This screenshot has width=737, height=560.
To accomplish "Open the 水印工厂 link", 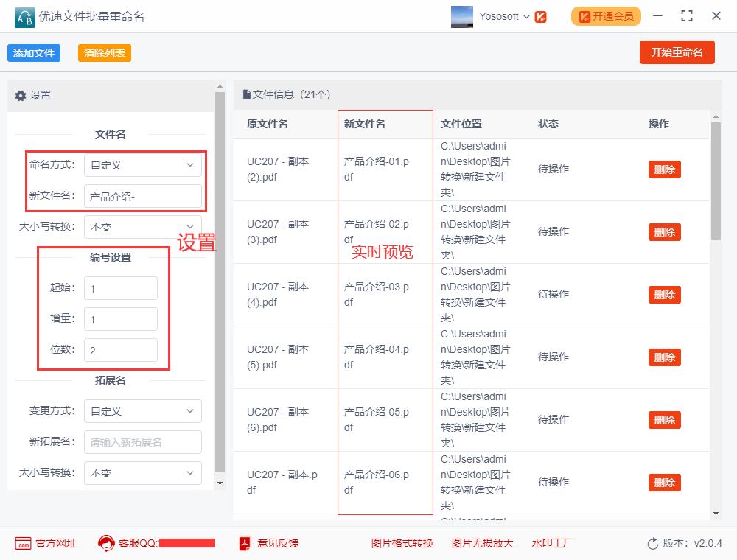I will pos(552,544).
